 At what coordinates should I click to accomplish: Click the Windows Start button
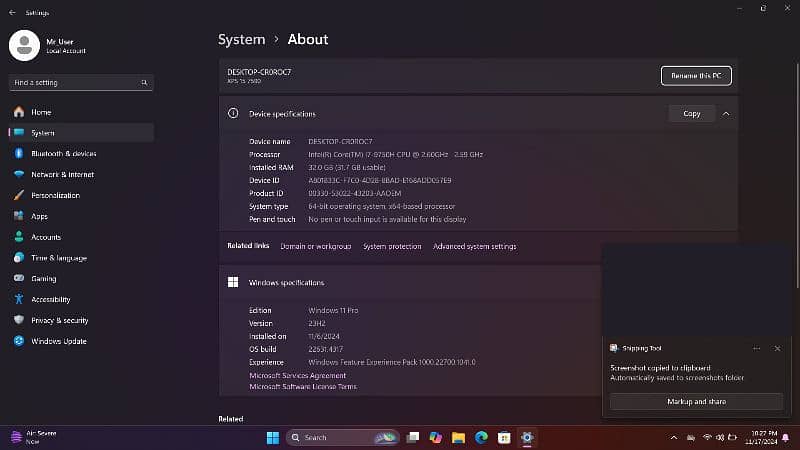click(x=273, y=437)
